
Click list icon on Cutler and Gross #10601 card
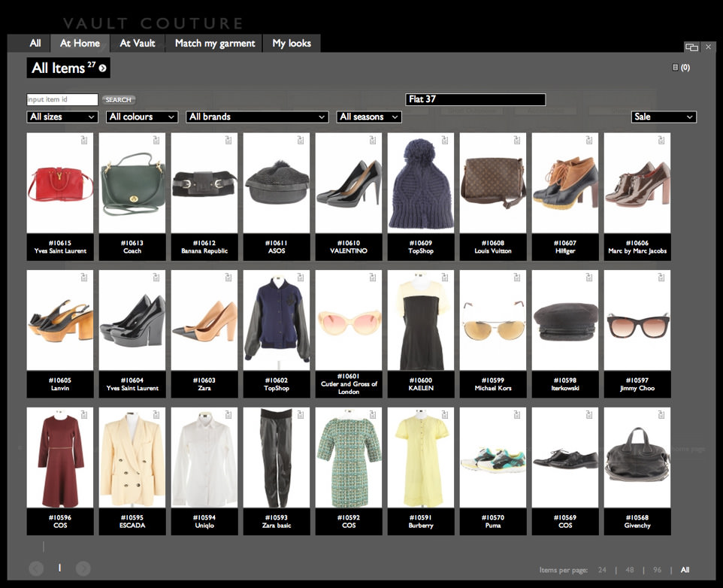coord(373,277)
